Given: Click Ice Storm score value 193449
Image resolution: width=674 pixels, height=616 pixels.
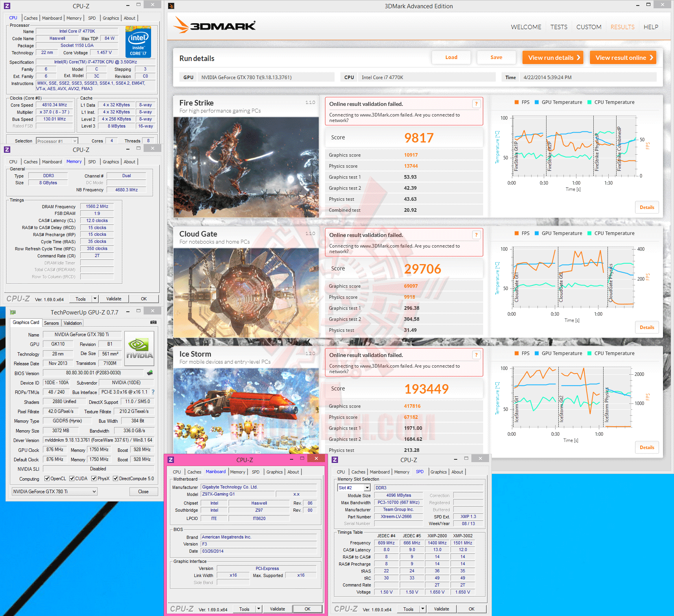Looking at the screenshot, I should [427, 389].
